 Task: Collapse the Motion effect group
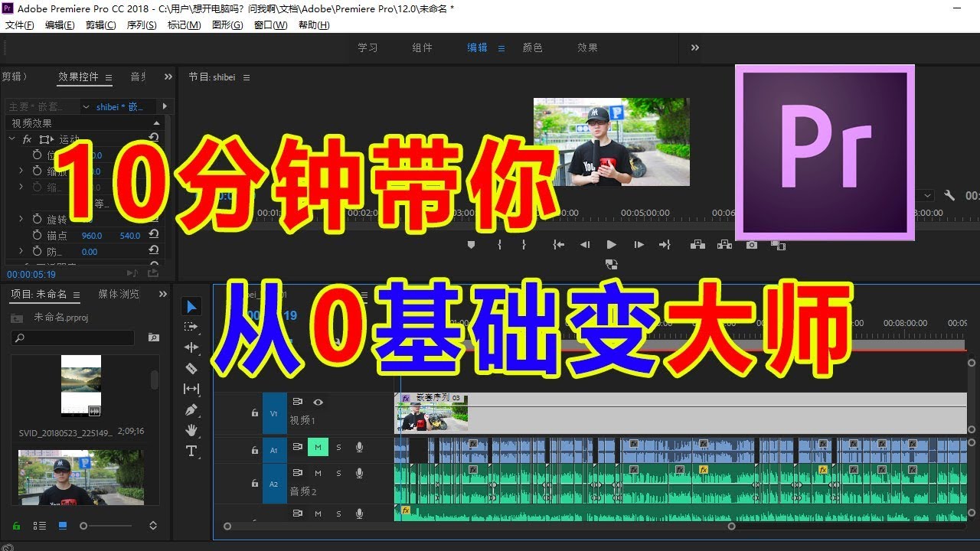pyautogui.click(x=11, y=139)
